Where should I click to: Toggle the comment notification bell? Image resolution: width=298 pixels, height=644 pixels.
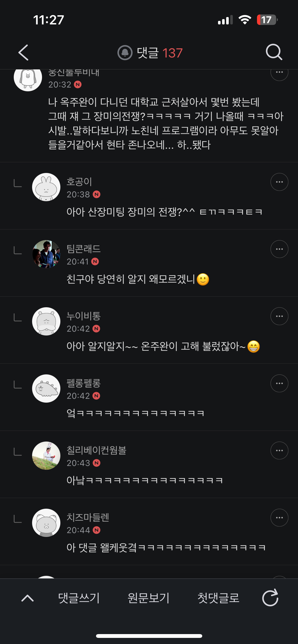[125, 53]
